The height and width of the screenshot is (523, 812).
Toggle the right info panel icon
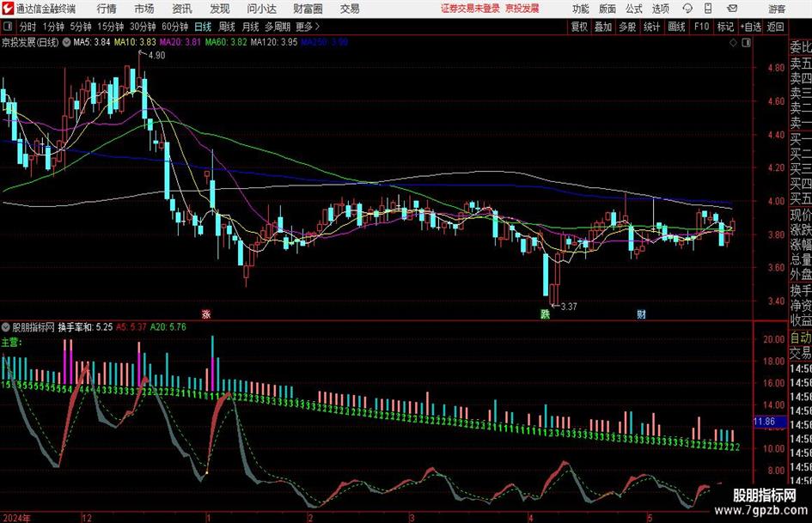pyautogui.click(x=746, y=43)
